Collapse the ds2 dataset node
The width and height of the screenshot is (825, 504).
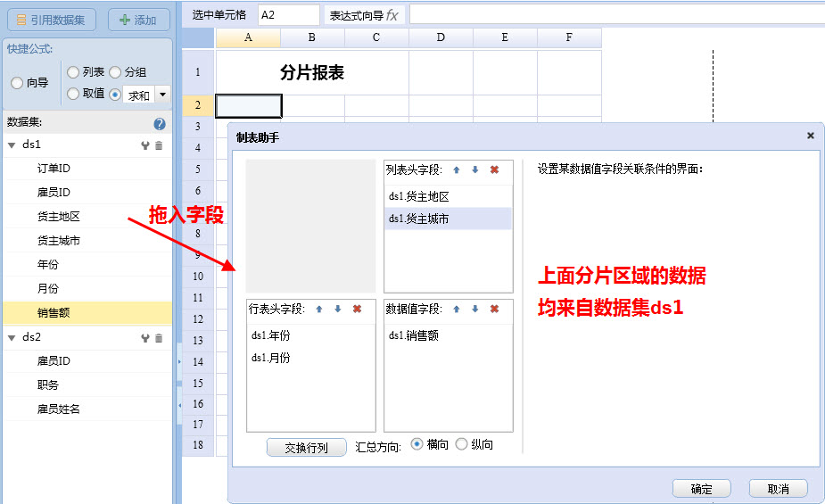pyautogui.click(x=12, y=337)
